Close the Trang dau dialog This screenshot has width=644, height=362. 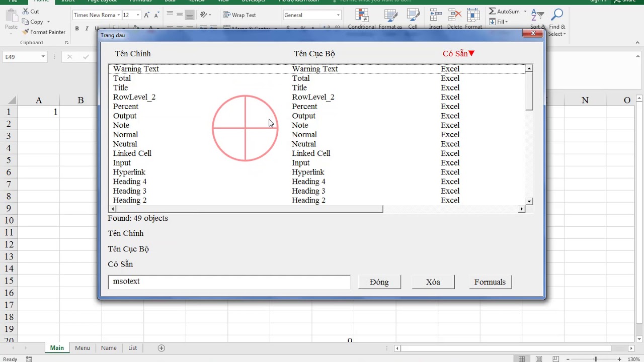(532, 34)
